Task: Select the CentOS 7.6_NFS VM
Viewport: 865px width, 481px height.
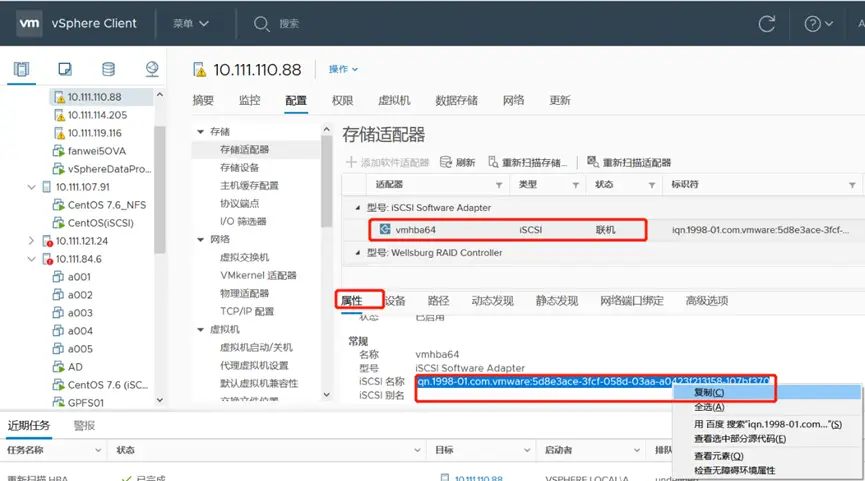Action: (106, 205)
